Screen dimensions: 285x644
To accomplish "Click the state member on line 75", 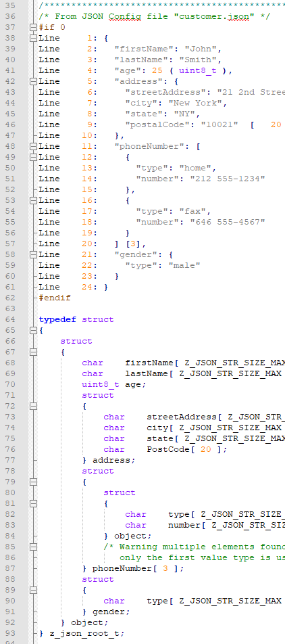I will (x=160, y=438).
